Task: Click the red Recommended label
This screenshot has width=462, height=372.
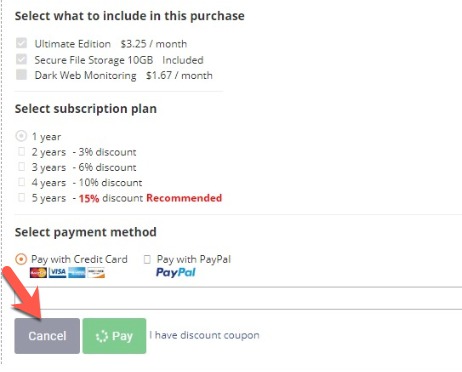Action: pos(184,198)
